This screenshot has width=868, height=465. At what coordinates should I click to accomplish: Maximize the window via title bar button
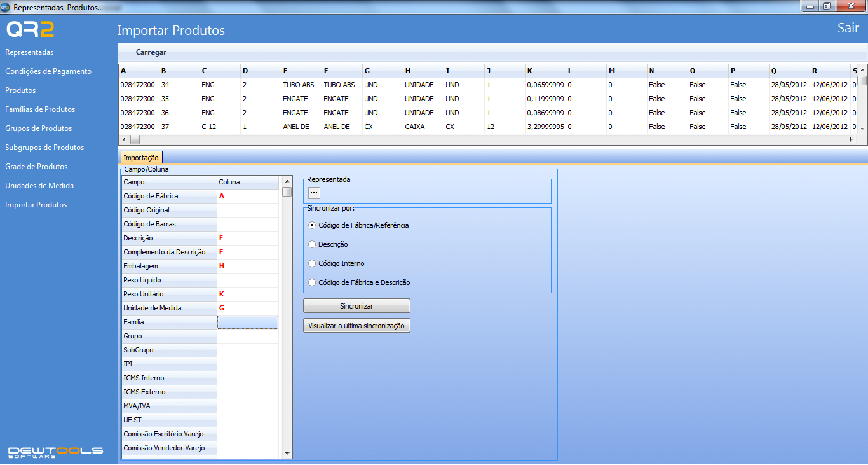click(826, 6)
